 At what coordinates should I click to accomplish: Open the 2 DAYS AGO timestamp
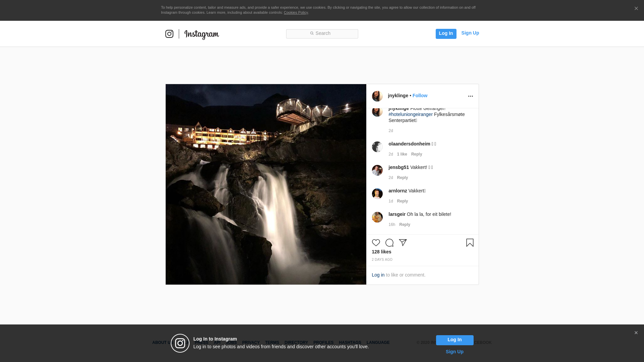382,260
